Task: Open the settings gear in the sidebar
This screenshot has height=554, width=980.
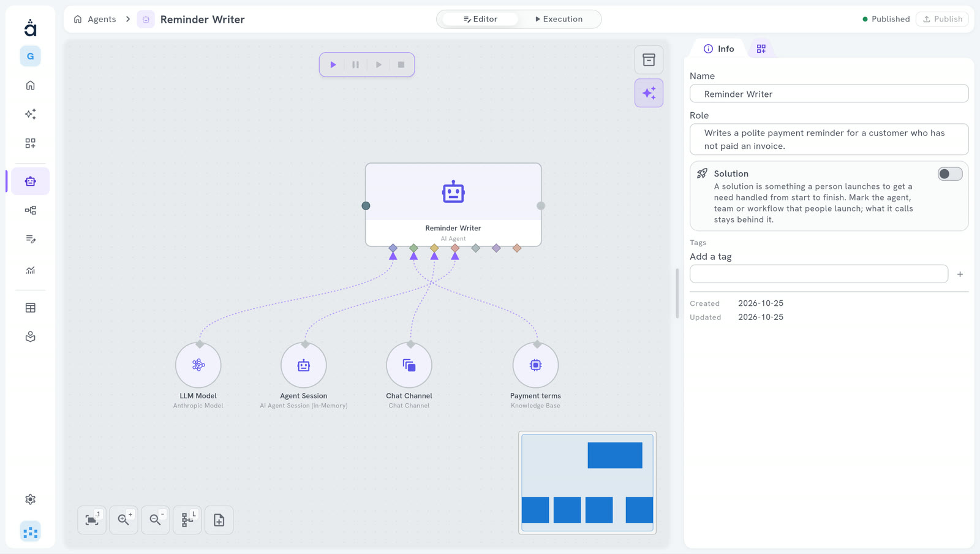Action: tap(30, 499)
